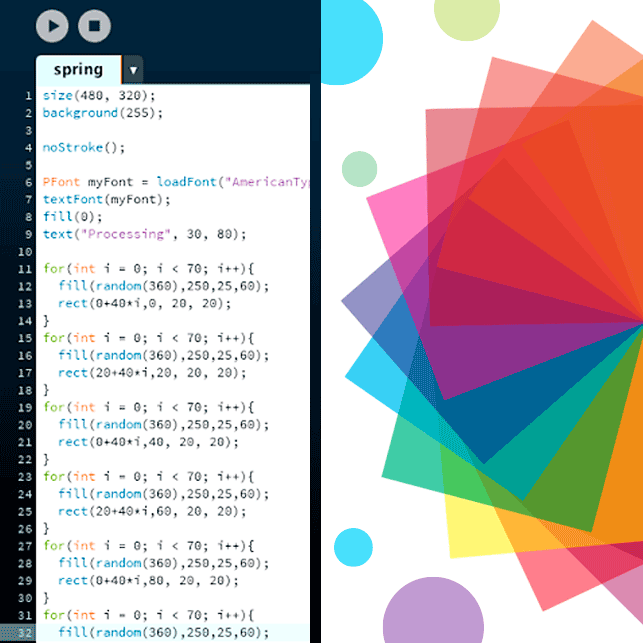Click line number 32 in gutter
Image resolution: width=643 pixels, height=643 pixels.
[x=25, y=632]
